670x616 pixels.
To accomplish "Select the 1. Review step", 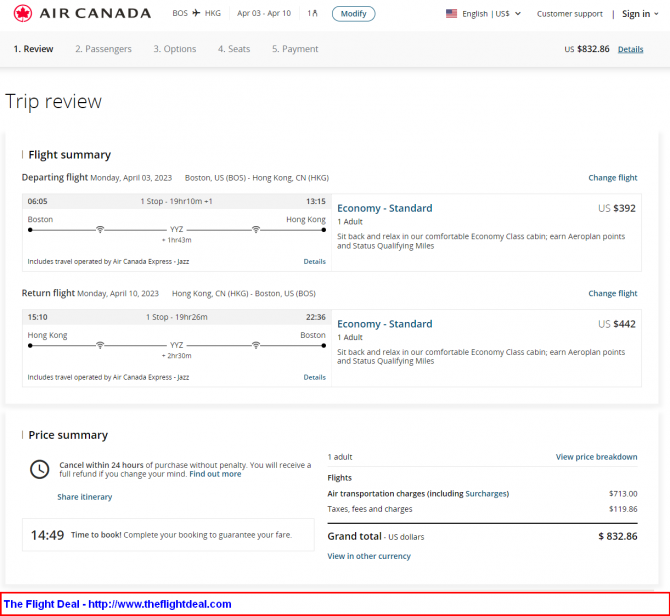I will click(x=33, y=49).
